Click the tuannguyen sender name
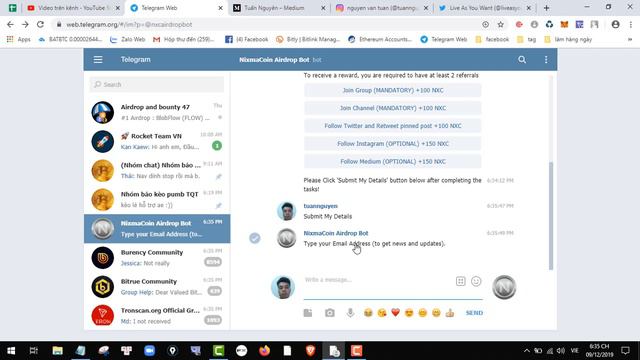 (x=320, y=206)
